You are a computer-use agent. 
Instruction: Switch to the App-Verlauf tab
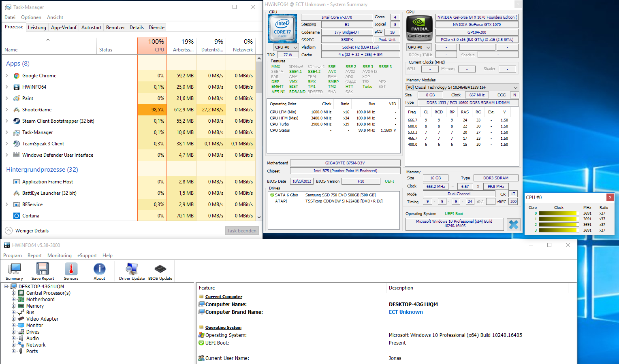64,28
